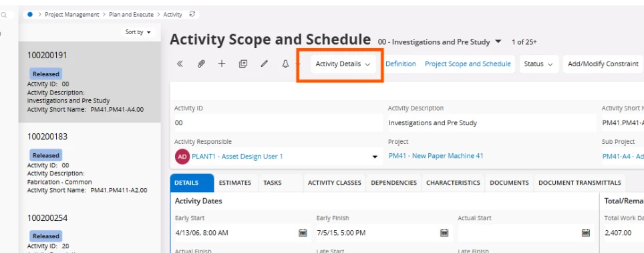Collapse the record list panel chevron icon
Viewport: 644px width, 253px height.
pyautogui.click(x=180, y=64)
